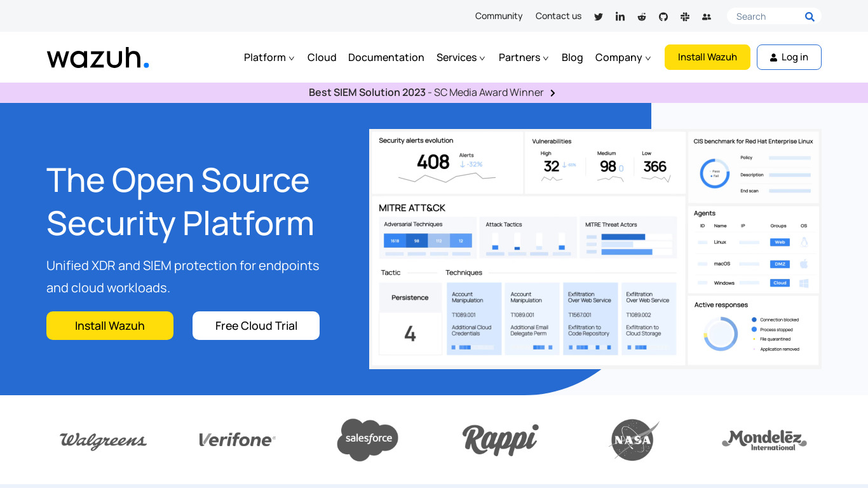Click the Install Wazuh button in hero section

pos(110,325)
